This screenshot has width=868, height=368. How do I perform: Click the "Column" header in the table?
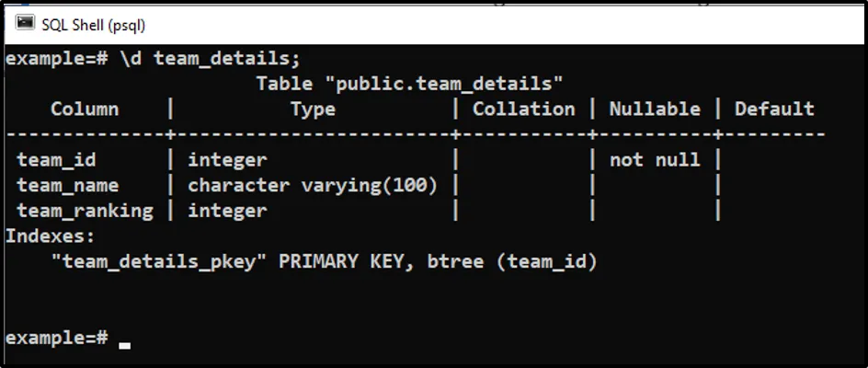(x=85, y=109)
